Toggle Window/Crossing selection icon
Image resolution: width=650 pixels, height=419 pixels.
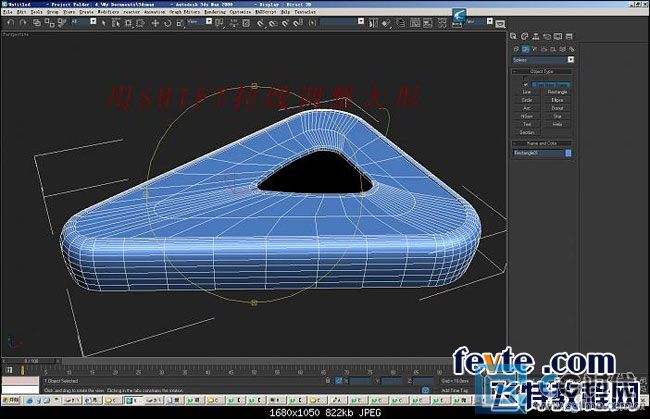(141, 23)
